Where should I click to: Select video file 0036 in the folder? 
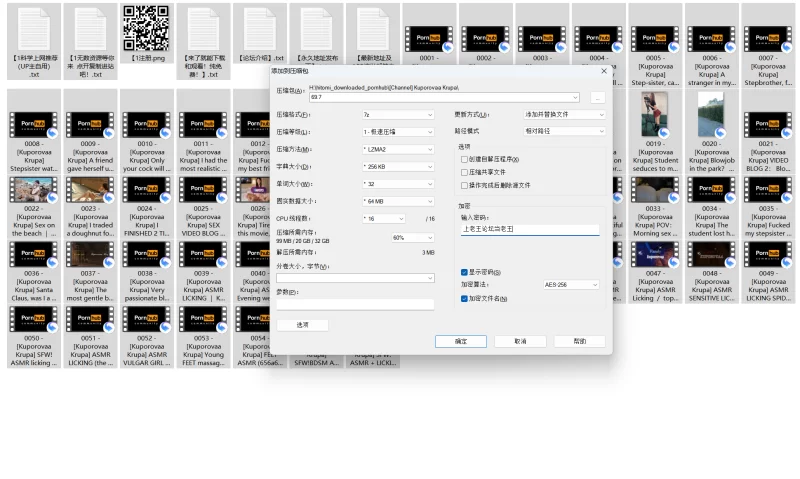[x=34, y=272]
